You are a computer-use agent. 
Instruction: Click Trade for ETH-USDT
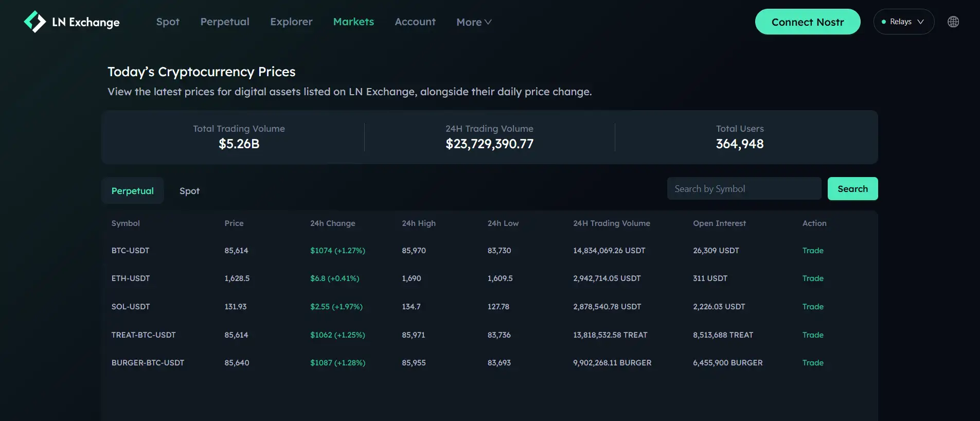813,278
